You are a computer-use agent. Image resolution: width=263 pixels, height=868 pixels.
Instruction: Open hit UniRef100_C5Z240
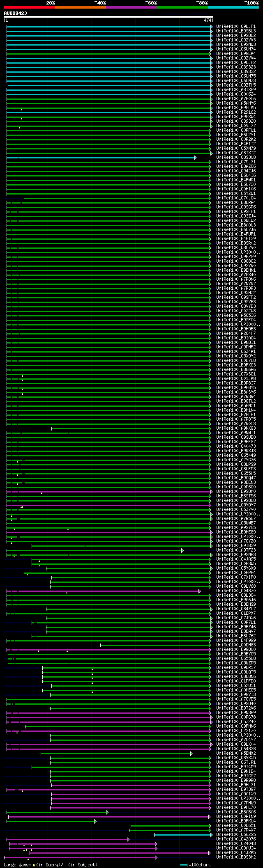[x=236, y=722]
